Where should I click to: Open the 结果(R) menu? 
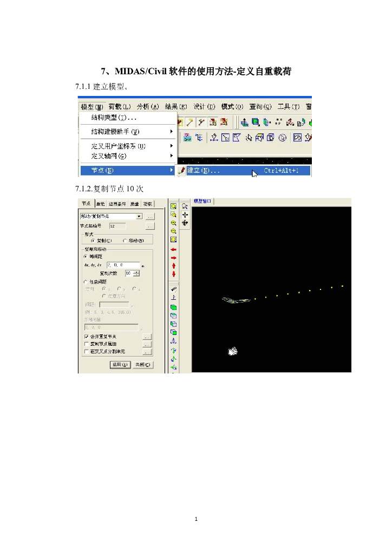click(x=176, y=107)
